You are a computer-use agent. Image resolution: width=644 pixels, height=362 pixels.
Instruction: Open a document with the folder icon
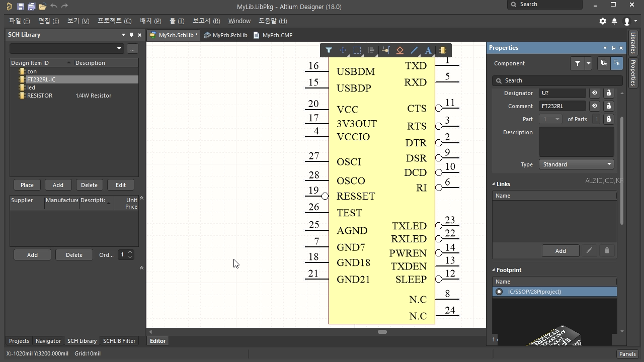[42, 7]
